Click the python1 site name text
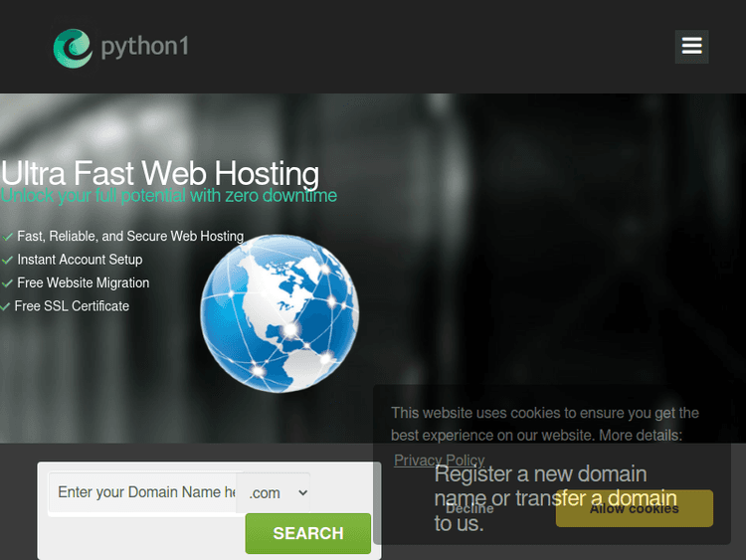This screenshot has width=746, height=560. [x=144, y=47]
